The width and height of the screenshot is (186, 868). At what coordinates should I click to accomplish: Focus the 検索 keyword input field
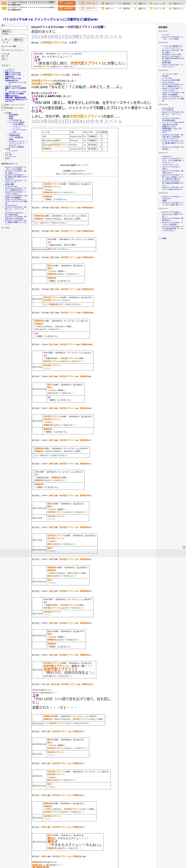click(14, 28)
